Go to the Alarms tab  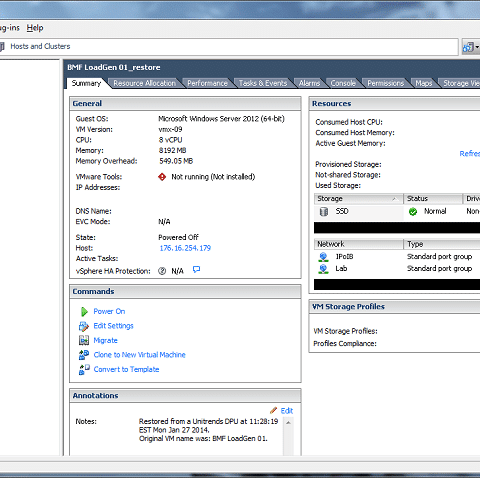tap(309, 83)
